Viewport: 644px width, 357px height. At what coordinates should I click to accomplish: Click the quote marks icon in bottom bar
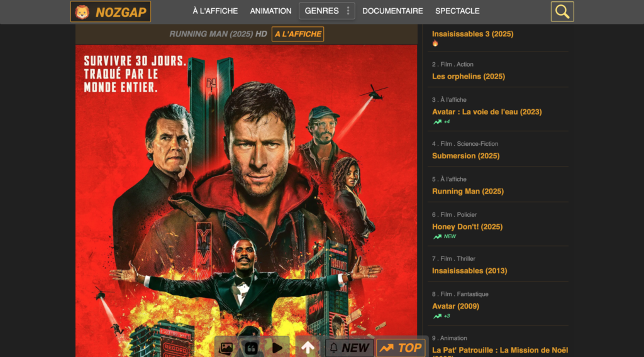tap(252, 348)
